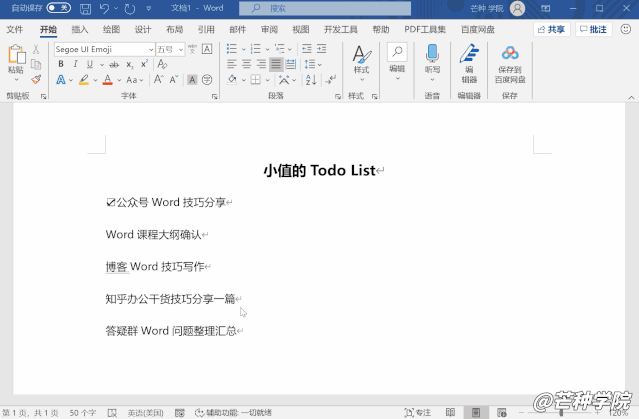The width and height of the screenshot is (639, 419).
Task: Switch to the 插入 ribbon tab
Action: click(x=80, y=30)
